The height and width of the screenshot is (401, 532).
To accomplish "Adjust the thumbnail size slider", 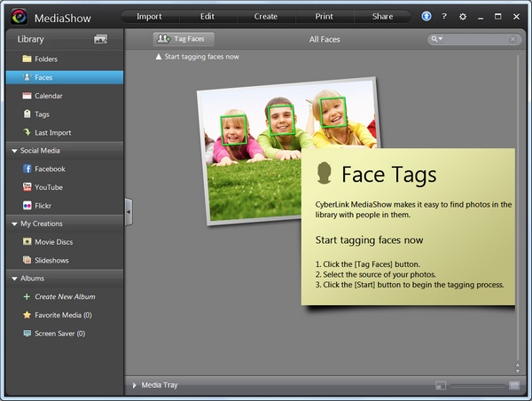I will pyautogui.click(x=478, y=385).
